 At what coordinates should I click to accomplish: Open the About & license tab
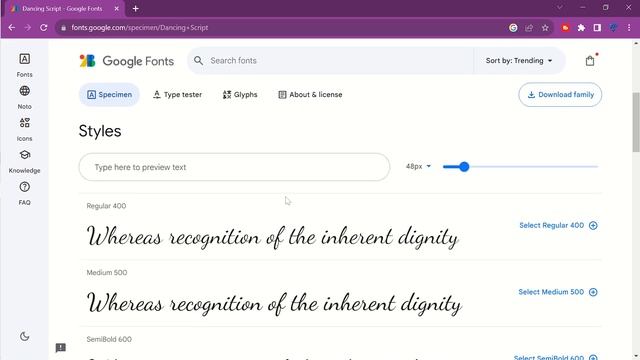point(310,95)
